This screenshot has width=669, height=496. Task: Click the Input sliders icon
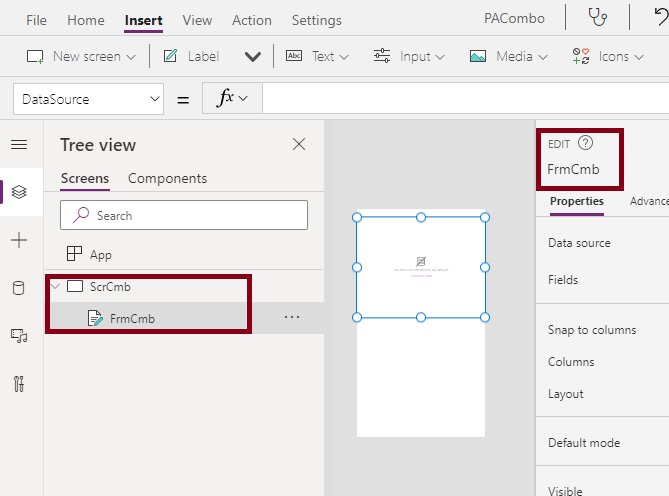(382, 56)
